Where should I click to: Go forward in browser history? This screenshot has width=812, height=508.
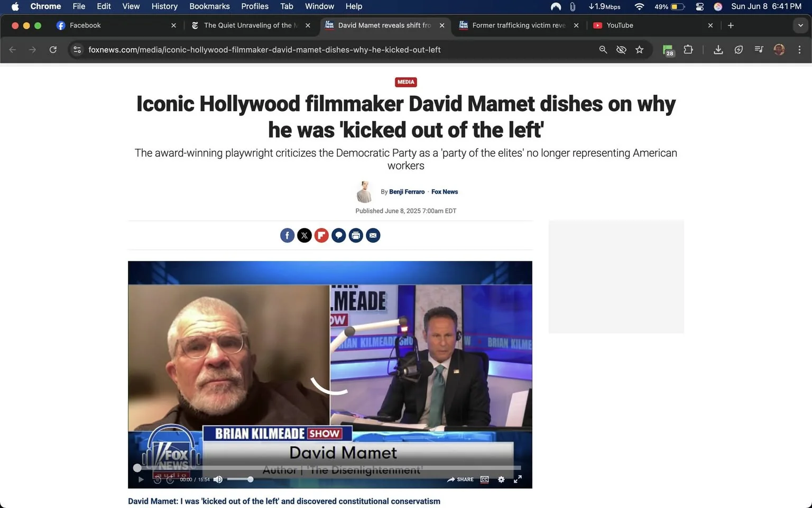(33, 50)
